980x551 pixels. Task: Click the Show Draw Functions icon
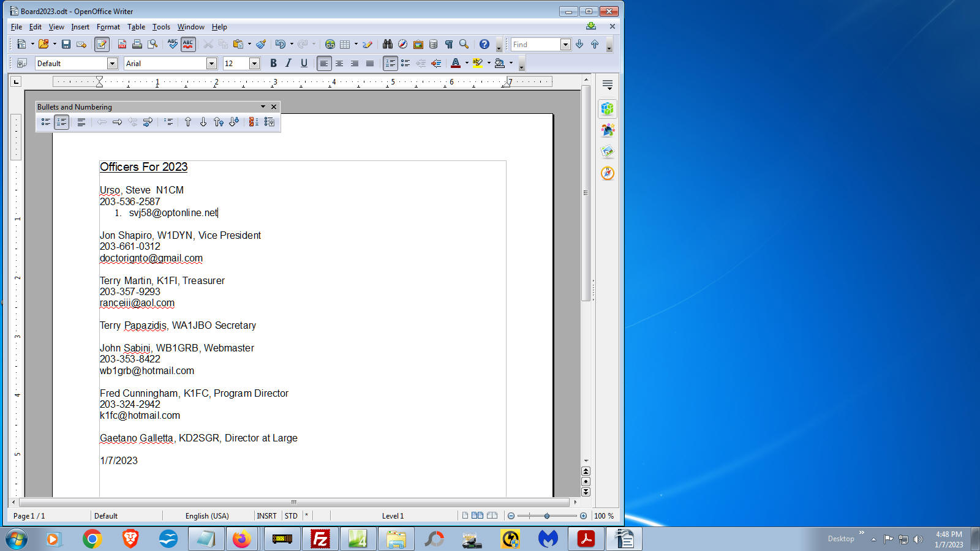[x=367, y=44]
